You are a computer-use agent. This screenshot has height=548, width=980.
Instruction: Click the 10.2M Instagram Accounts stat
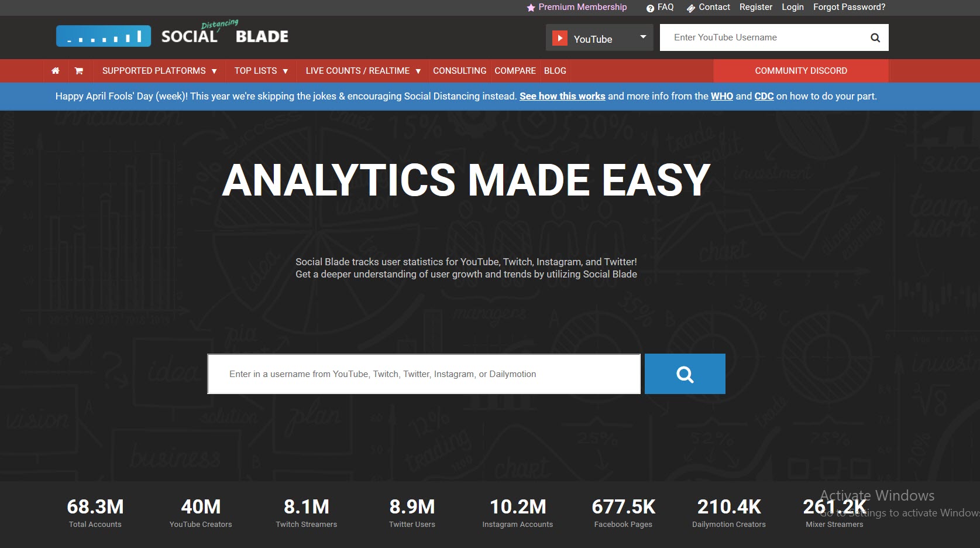[x=518, y=513]
